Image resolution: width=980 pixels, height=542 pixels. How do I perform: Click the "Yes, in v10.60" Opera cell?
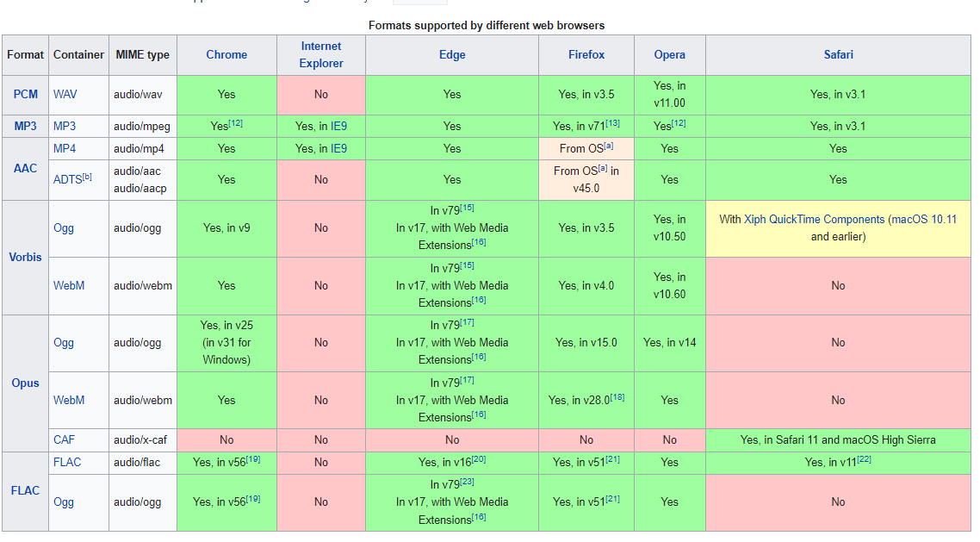[x=669, y=286]
